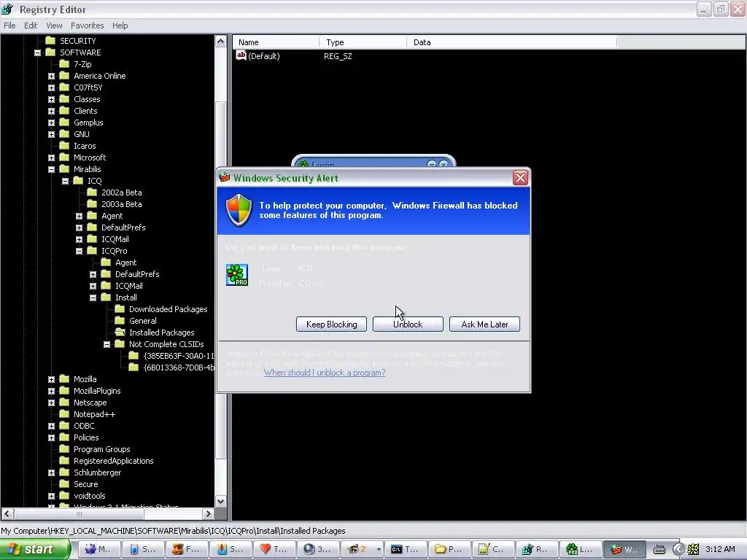Image resolution: width=747 pixels, height=560 pixels.
Task: Select the General folder icon
Action: coord(120,321)
